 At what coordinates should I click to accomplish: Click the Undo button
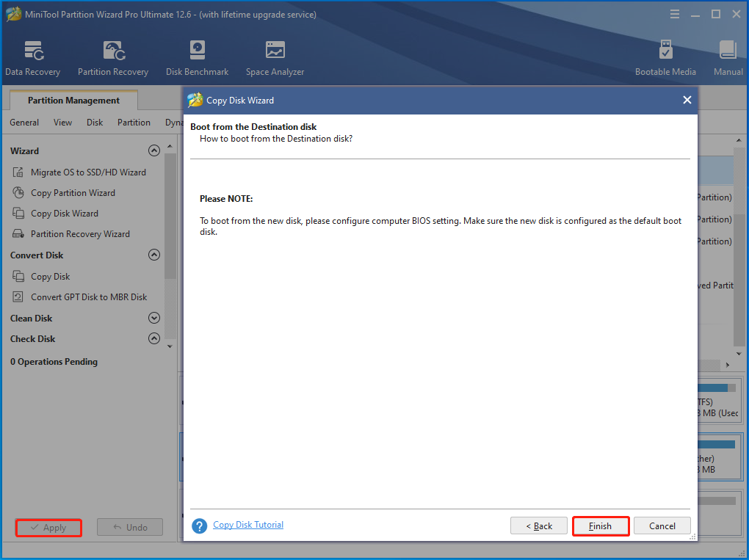tap(130, 528)
